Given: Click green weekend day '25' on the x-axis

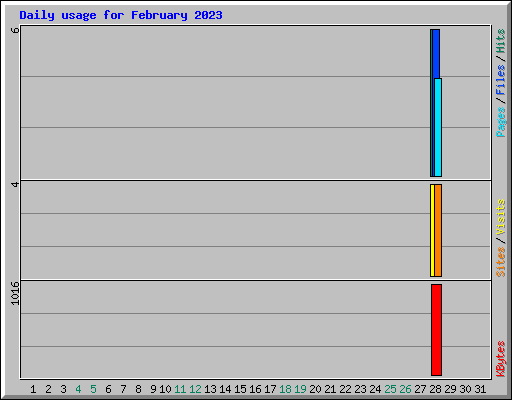Looking at the screenshot, I should pos(390,389).
